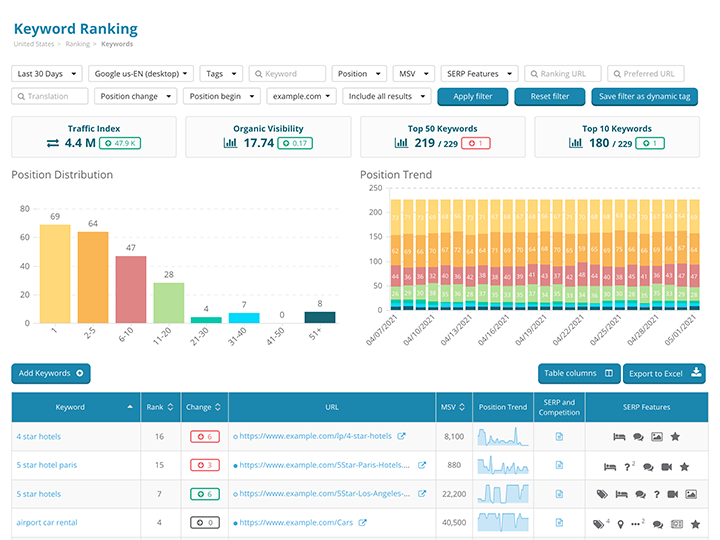Screen dimensions: 720x540
Task: Click price tag icon in 5 star hotels row
Action: pos(602,494)
